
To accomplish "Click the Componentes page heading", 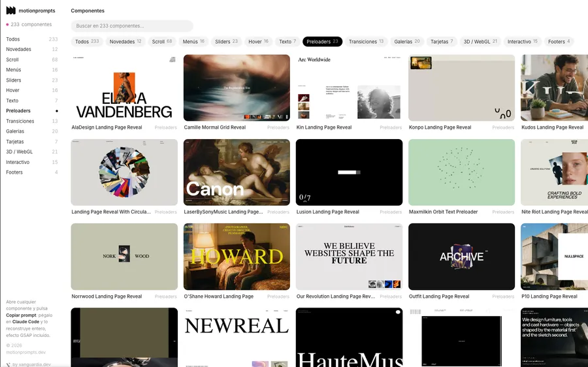I will 88,11.
